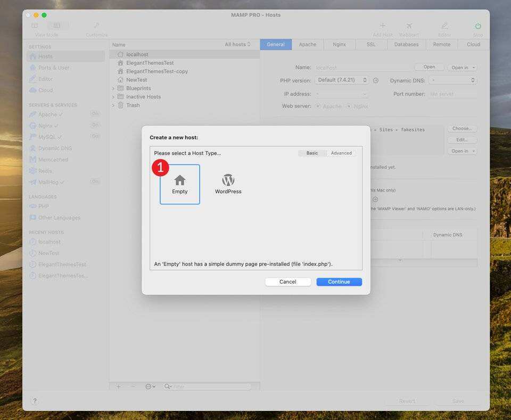Switch to the Advanced tab in dialog
511x420 pixels.
(x=341, y=153)
